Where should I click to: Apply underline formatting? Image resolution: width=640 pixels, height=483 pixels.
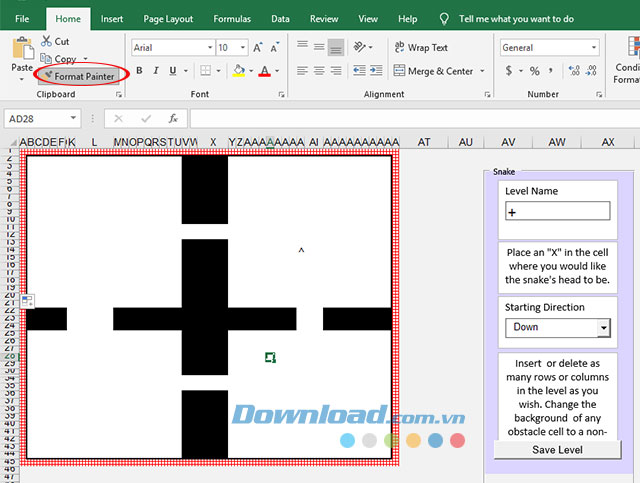(x=174, y=71)
